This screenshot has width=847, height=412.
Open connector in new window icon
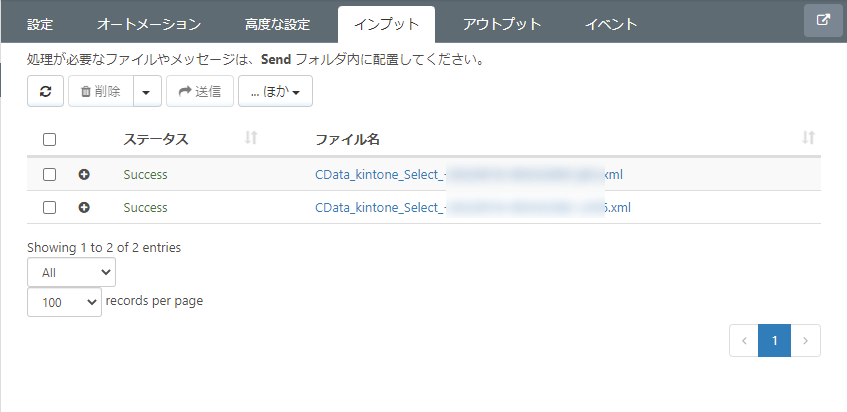coord(823,21)
